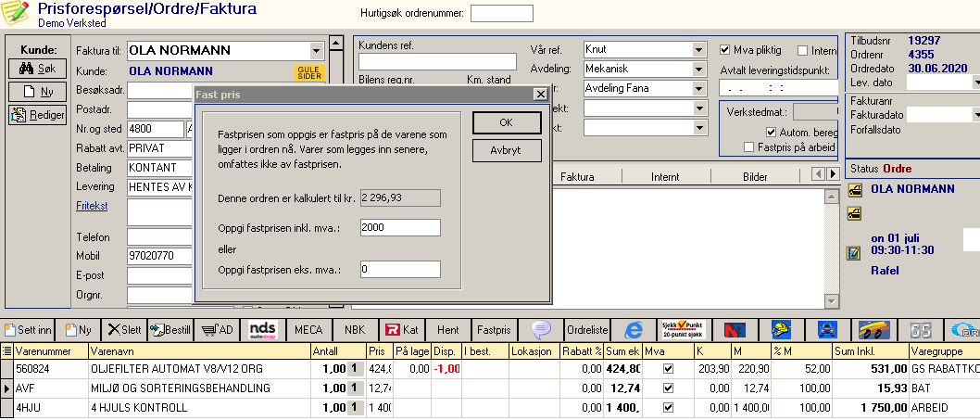Click down arrow of notes area scrollbar

(x=831, y=301)
